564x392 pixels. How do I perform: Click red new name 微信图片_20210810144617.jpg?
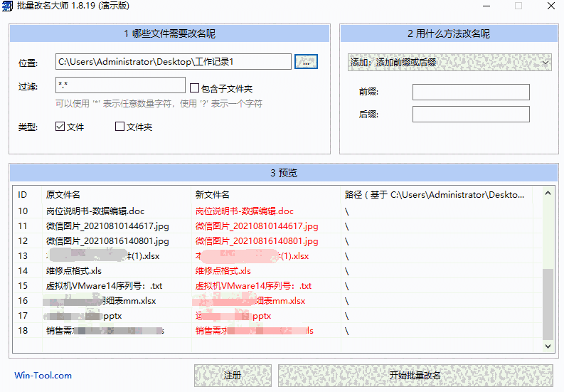click(257, 226)
